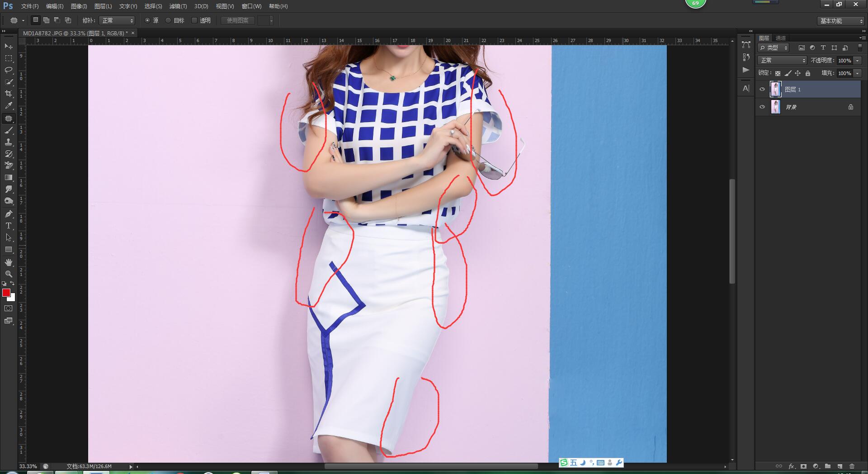
Task: Open the 滤镜(T) menu
Action: point(178,6)
